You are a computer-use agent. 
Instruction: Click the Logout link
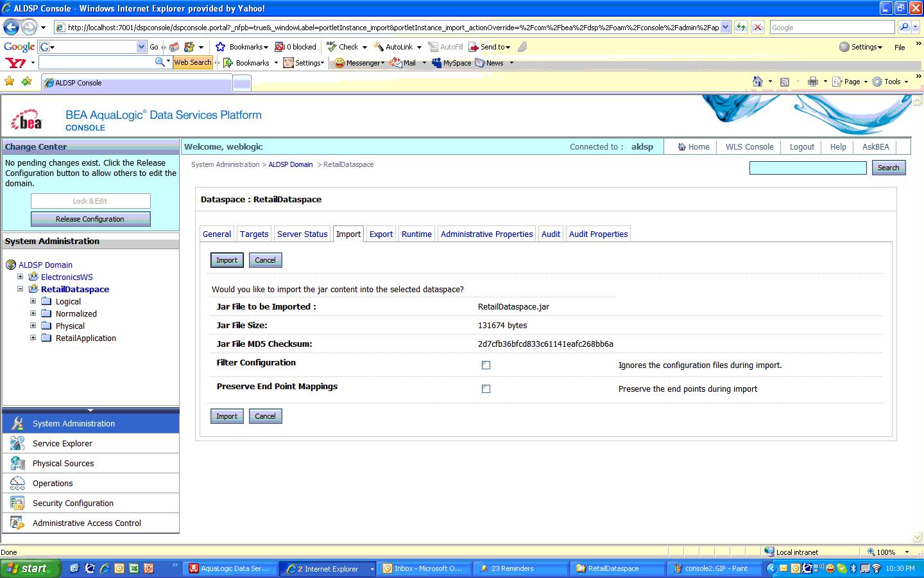[801, 147]
